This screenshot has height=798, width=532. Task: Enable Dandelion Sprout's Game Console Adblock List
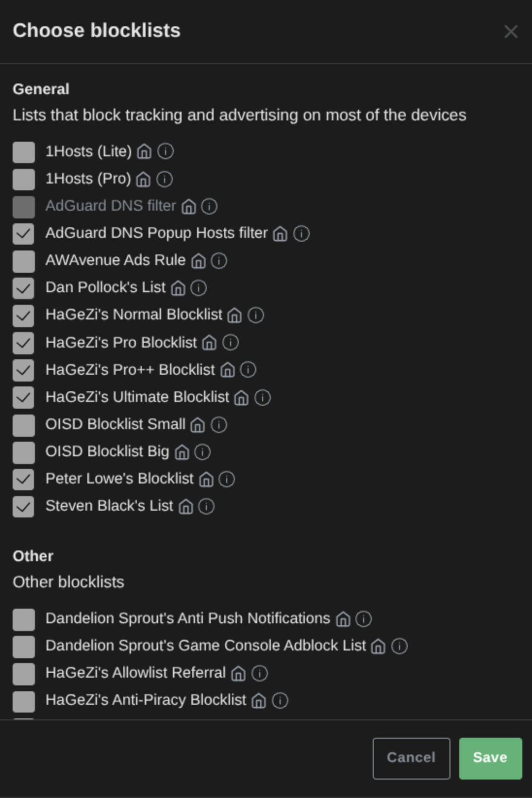click(x=23, y=646)
